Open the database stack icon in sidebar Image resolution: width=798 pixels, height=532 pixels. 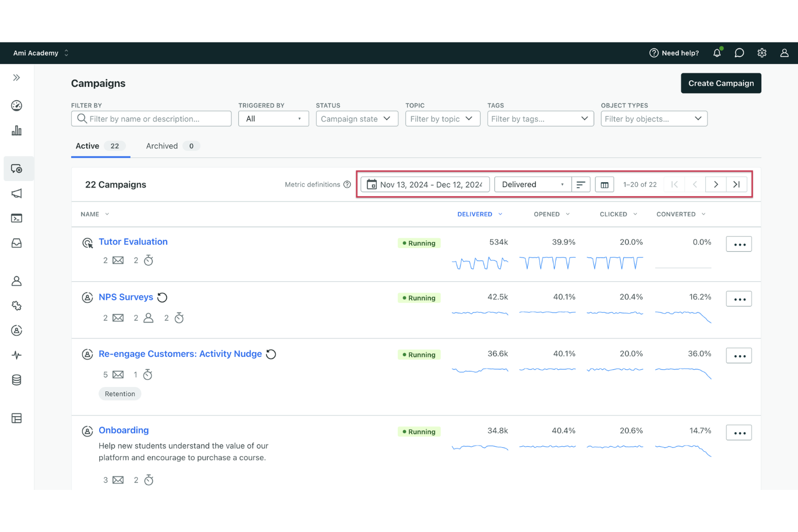[17, 380]
